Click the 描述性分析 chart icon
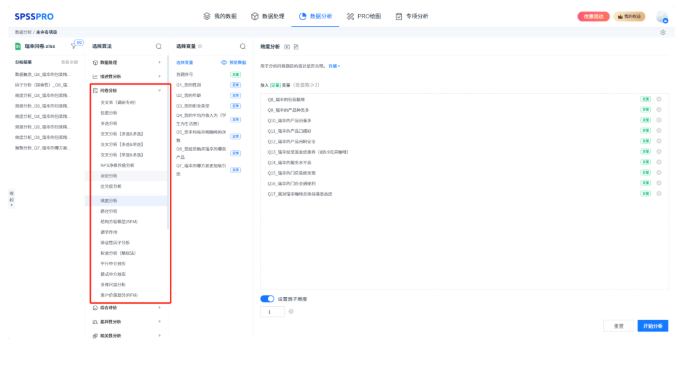 pos(95,76)
